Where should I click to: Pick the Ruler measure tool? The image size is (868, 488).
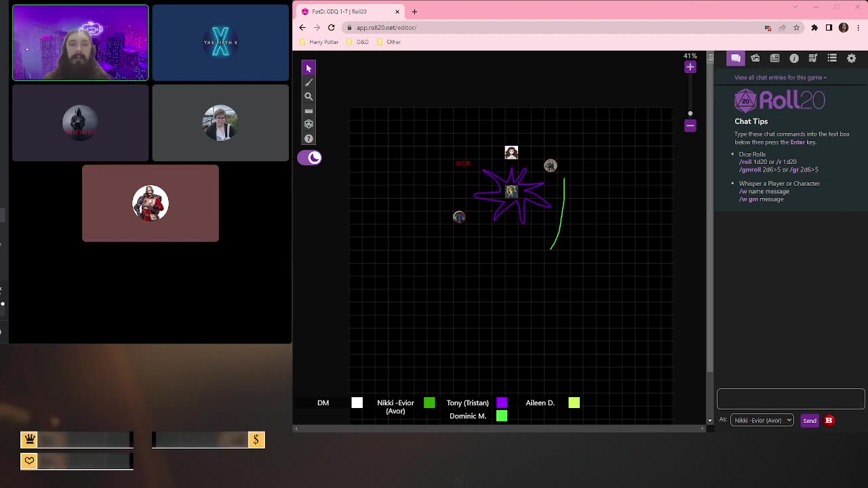click(x=309, y=110)
